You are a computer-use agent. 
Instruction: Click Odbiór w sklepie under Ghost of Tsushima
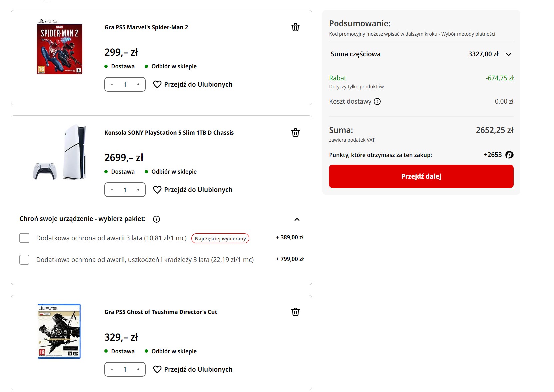point(174,351)
